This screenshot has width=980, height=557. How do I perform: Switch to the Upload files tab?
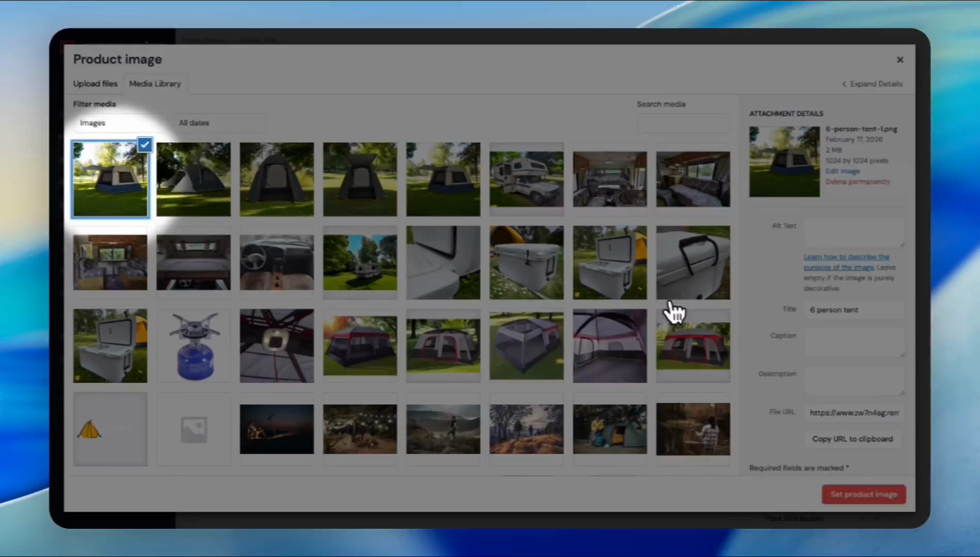(95, 84)
